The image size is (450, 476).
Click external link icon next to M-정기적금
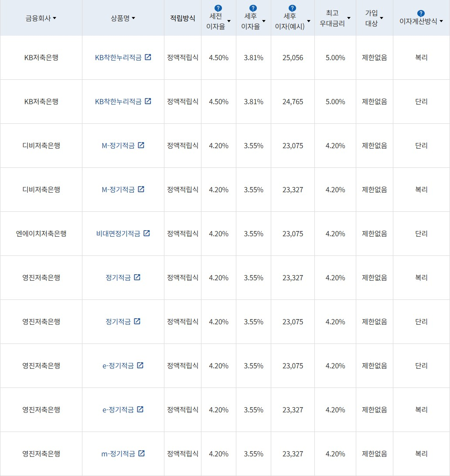(140, 145)
